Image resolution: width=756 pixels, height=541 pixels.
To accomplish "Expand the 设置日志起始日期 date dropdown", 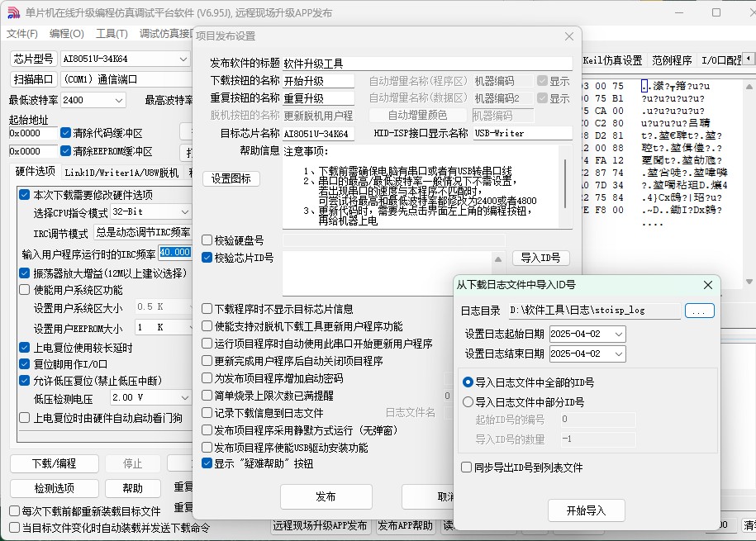I will 618,334.
